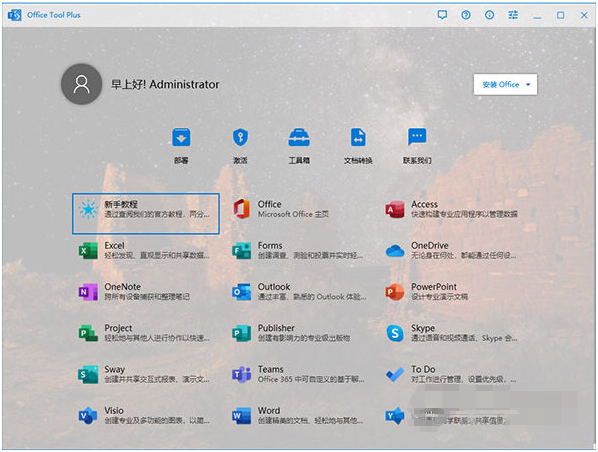The width and height of the screenshot is (598, 452).
Task: Launch the Project icon
Action: [88, 333]
